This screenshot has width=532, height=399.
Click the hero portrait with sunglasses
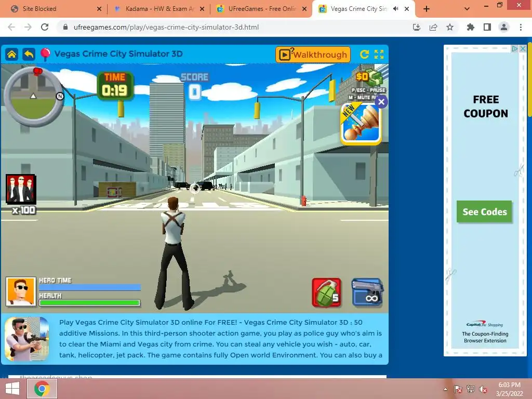(21, 291)
